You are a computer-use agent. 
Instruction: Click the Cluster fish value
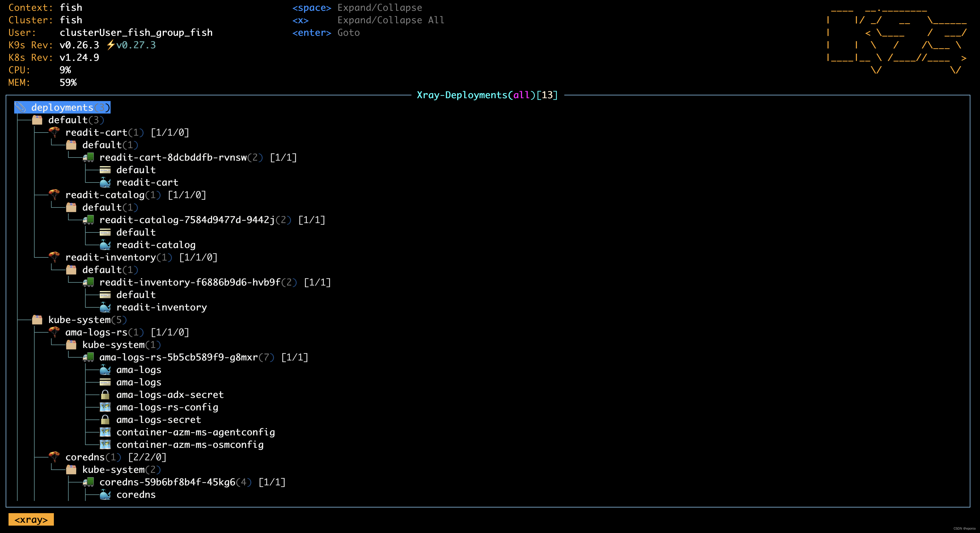coord(71,20)
